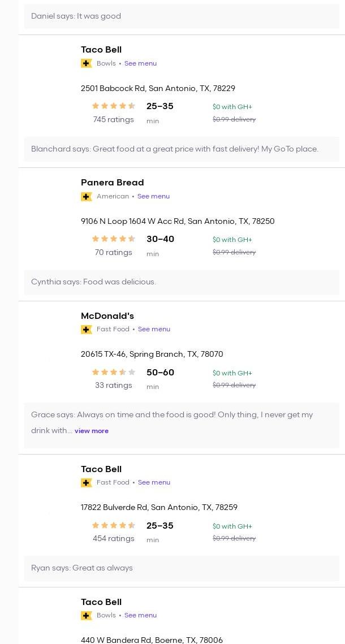
Task: Open Panera Bread's See menu link
Action: point(153,196)
